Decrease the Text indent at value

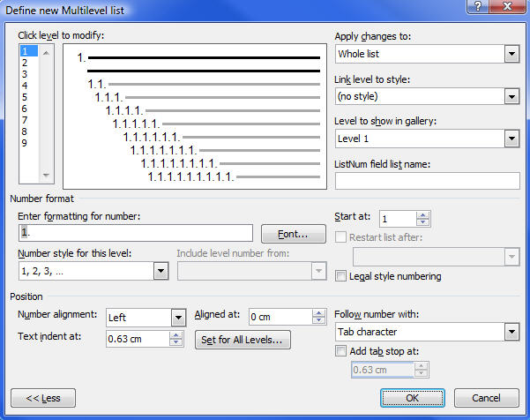click(175, 342)
